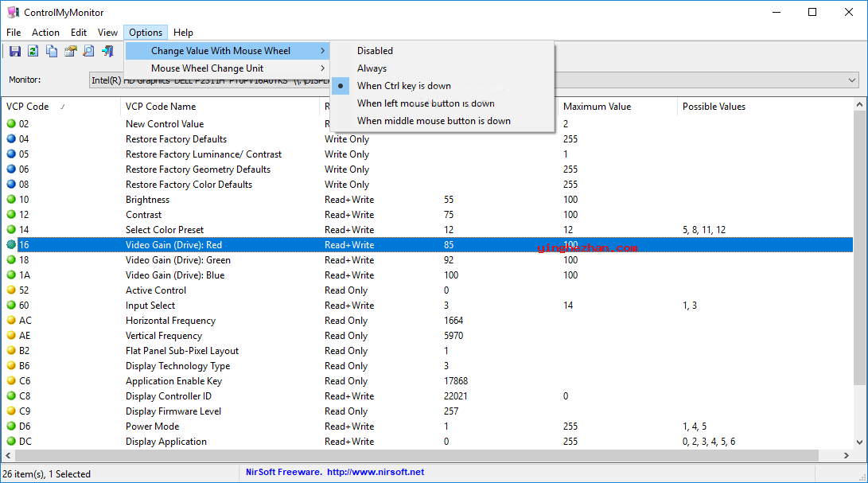
Task: Choose When left mouse button is down
Action: pos(442,103)
